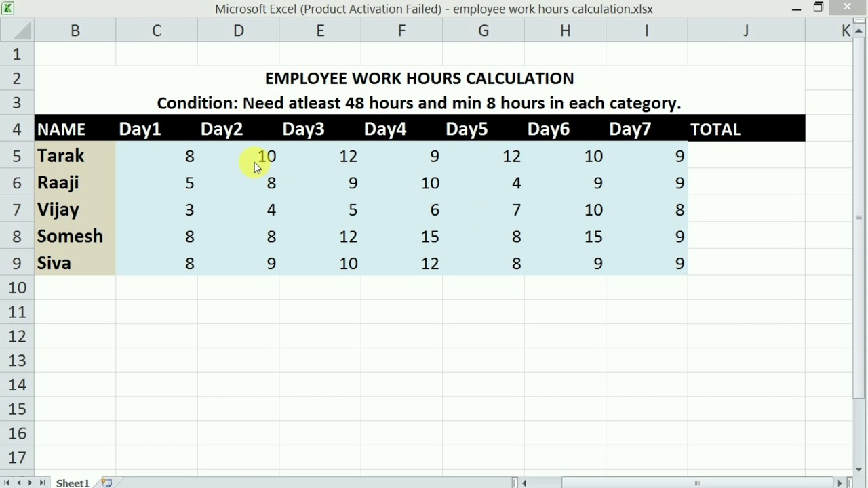Viewport: 868px width, 488px height.
Task: Select row 7 header
Action: click(17, 209)
